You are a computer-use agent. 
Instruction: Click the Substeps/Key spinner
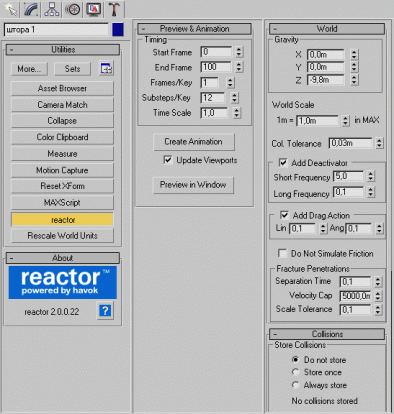234,98
